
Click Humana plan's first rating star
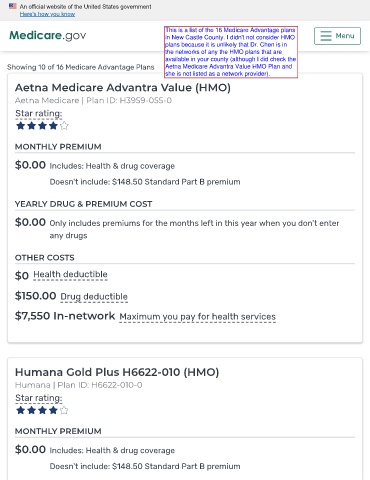pos(21,410)
